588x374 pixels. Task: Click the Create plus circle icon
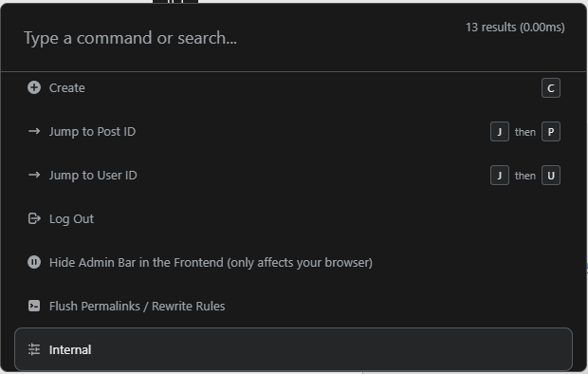(x=34, y=88)
